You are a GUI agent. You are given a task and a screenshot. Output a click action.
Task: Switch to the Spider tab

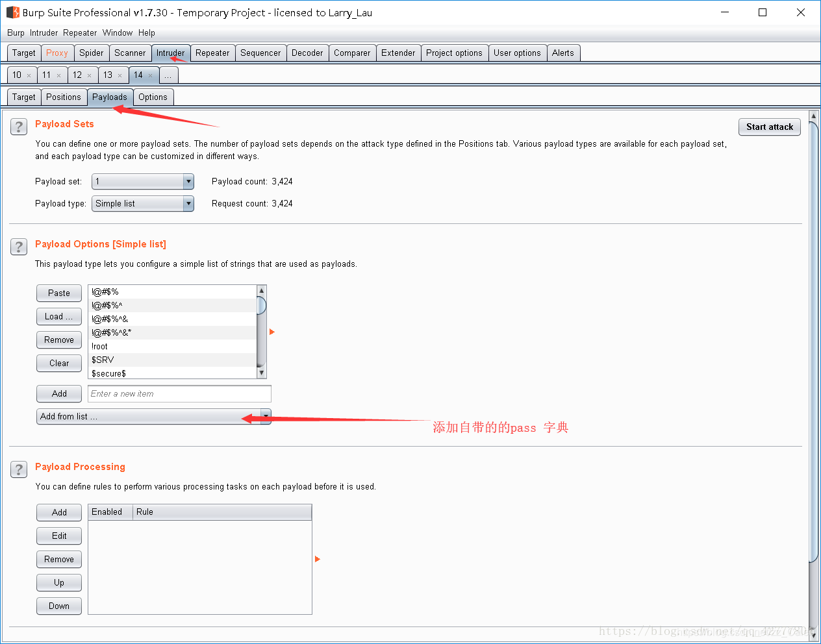pos(92,53)
